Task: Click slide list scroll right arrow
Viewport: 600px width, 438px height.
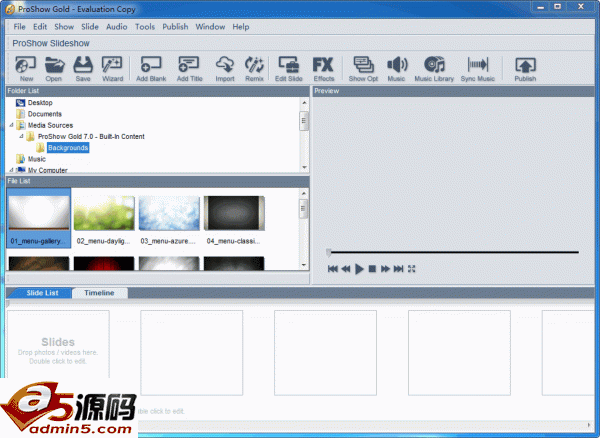Action: [x=589, y=425]
